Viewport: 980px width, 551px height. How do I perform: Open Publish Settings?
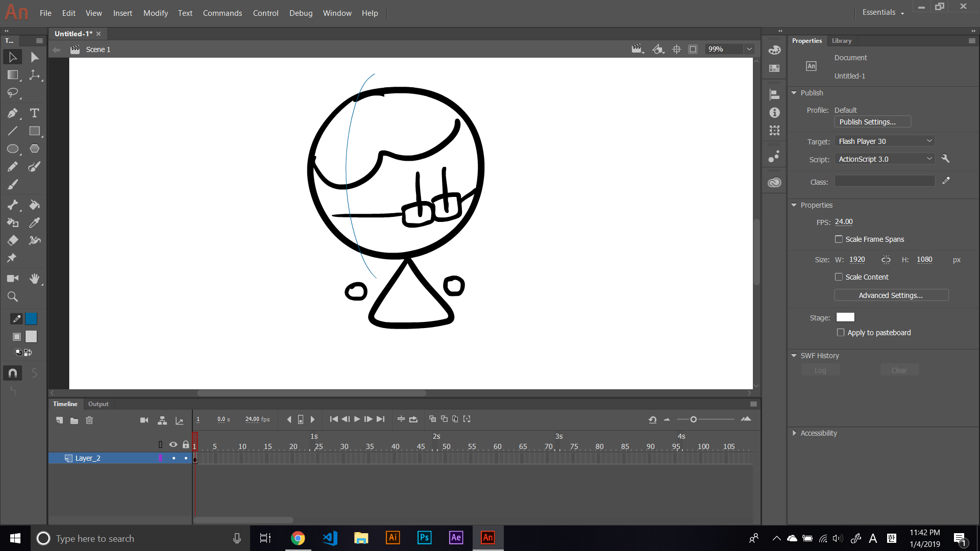pos(872,121)
